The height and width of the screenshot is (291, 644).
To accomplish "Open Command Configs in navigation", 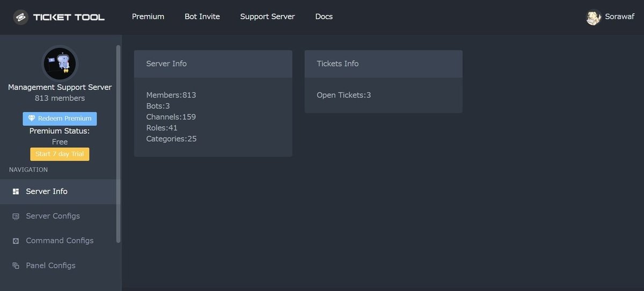I will coord(58,241).
